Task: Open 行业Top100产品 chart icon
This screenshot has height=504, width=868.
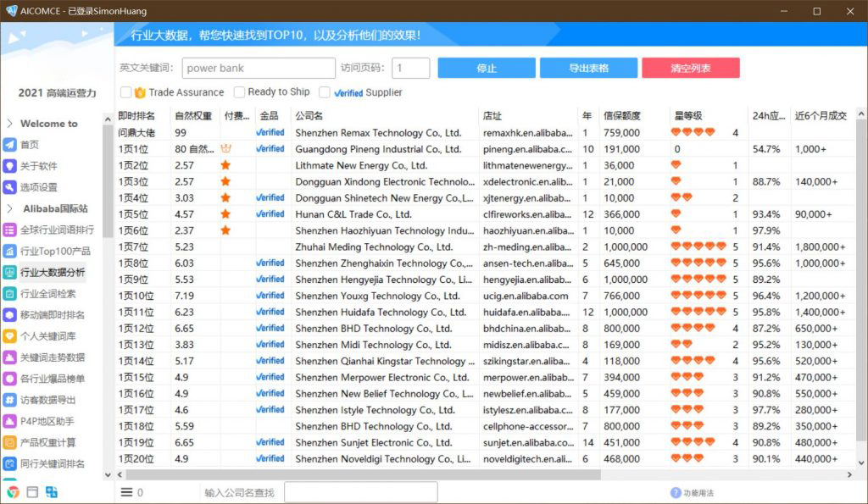Action: pyautogui.click(x=9, y=252)
